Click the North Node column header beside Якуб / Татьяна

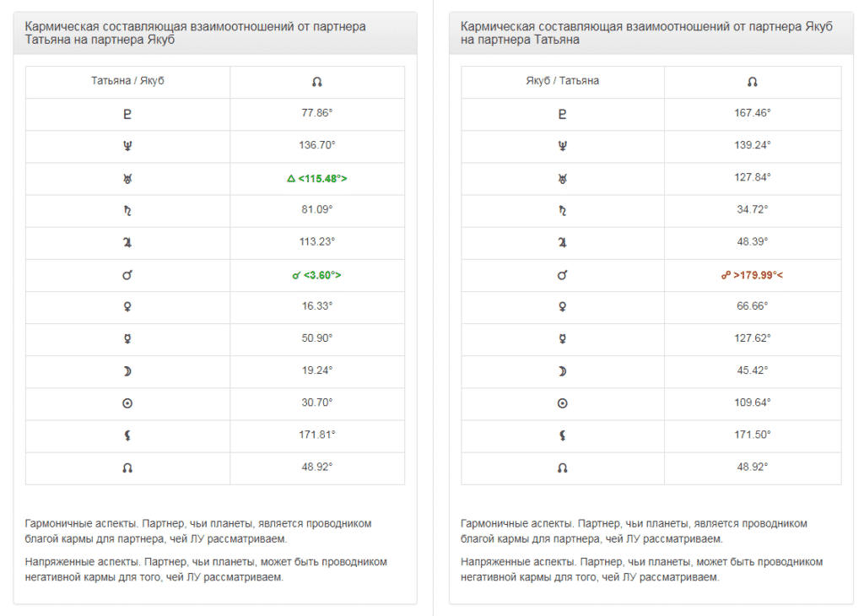click(x=753, y=82)
